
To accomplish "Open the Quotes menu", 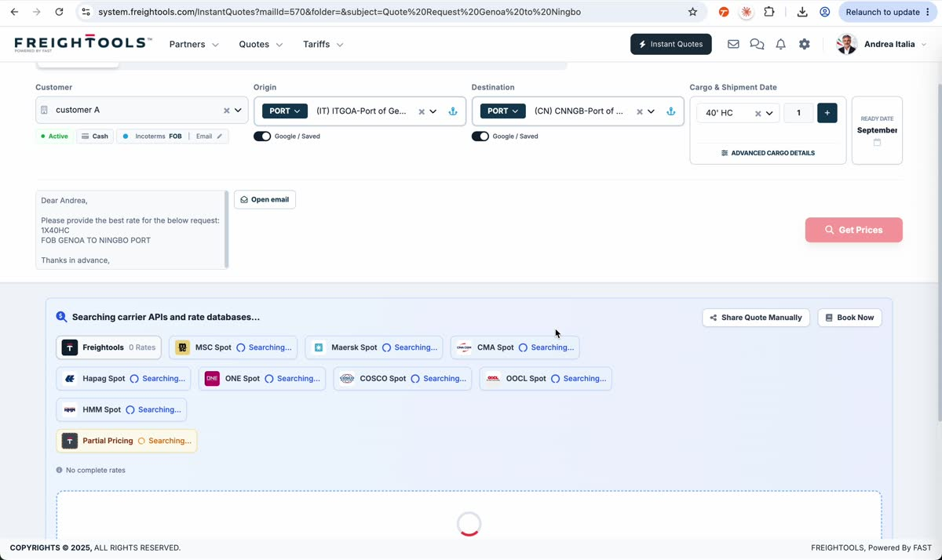I will pos(261,45).
